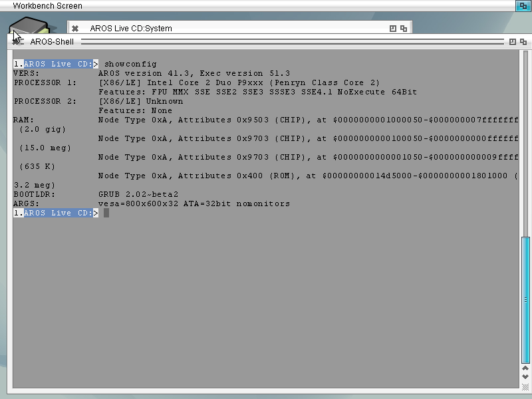Click the '(635 K)' text

[x=37, y=167]
